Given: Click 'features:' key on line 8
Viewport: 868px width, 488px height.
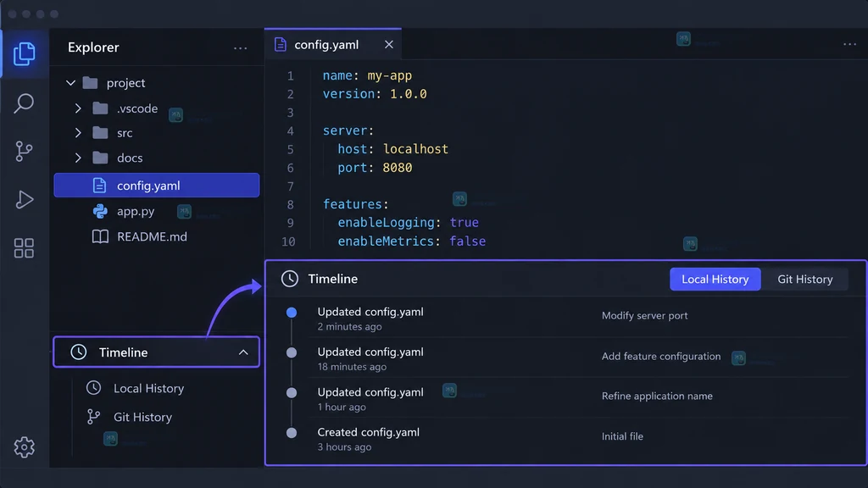Looking at the screenshot, I should (355, 204).
